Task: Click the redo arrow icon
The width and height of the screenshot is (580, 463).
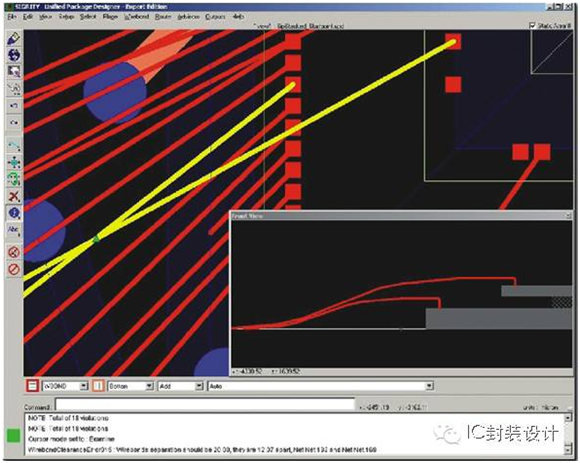Action: point(14,122)
